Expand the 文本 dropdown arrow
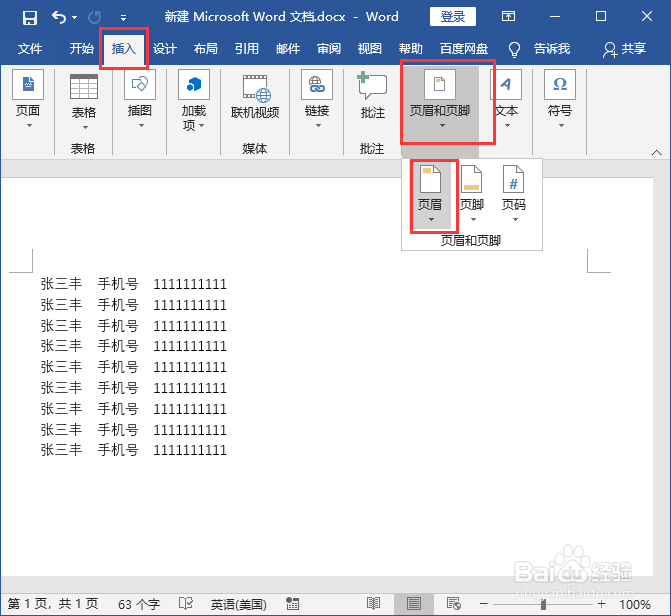 [507, 125]
